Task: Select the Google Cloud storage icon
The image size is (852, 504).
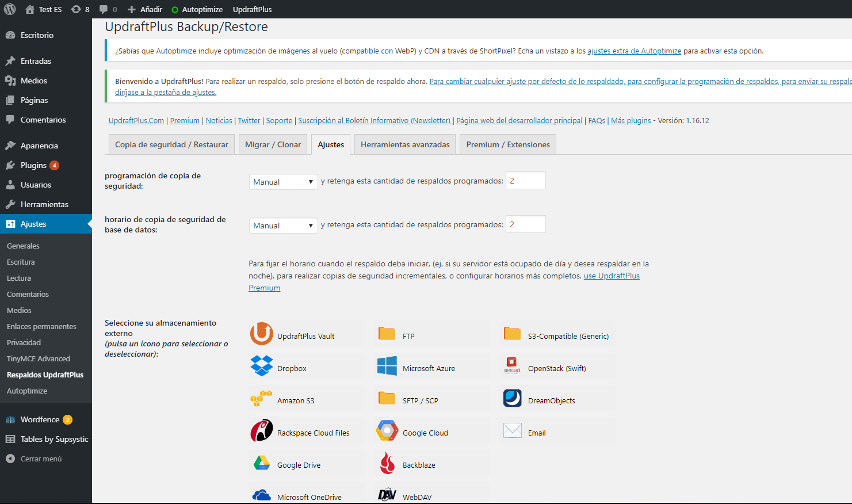Action: (387, 431)
